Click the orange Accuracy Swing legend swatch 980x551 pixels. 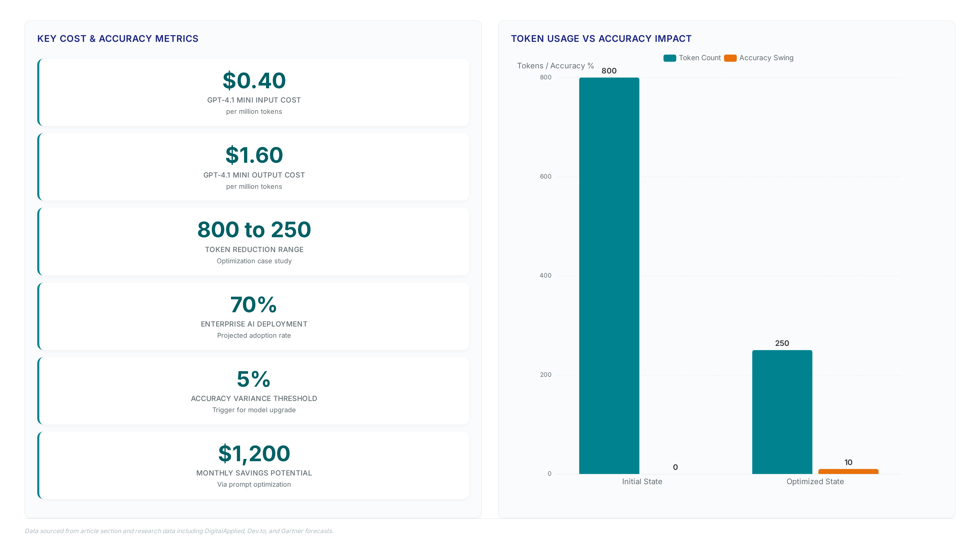(730, 58)
